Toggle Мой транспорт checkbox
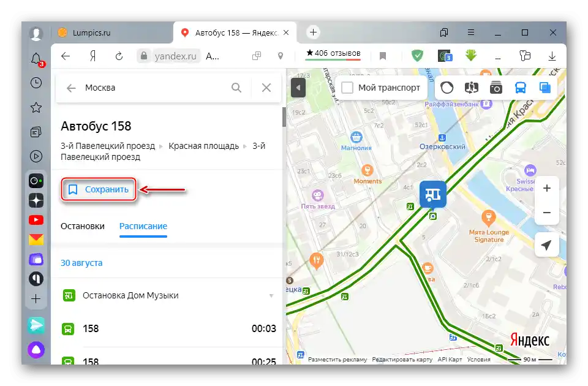The height and width of the screenshot is (386, 588). [x=347, y=88]
